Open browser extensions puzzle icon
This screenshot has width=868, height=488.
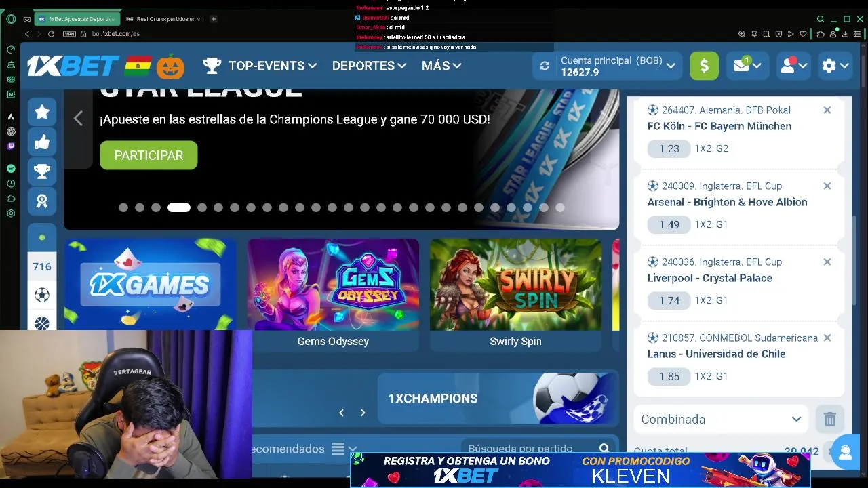(820, 33)
